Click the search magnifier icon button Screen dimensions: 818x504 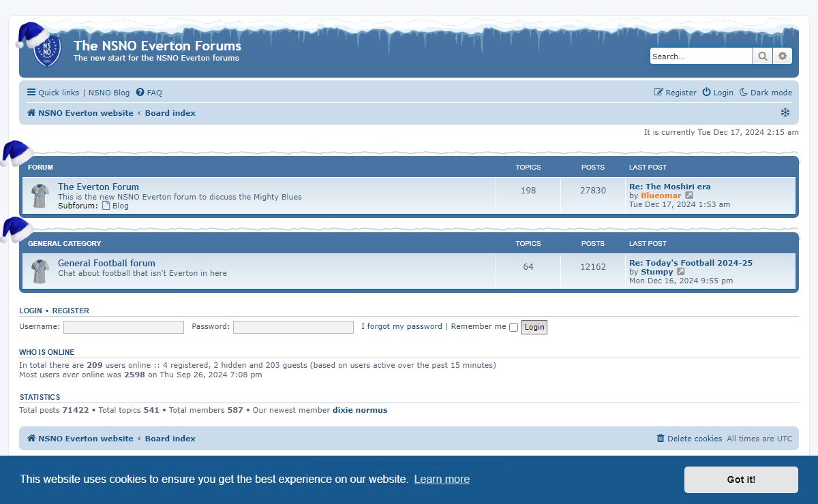763,57
